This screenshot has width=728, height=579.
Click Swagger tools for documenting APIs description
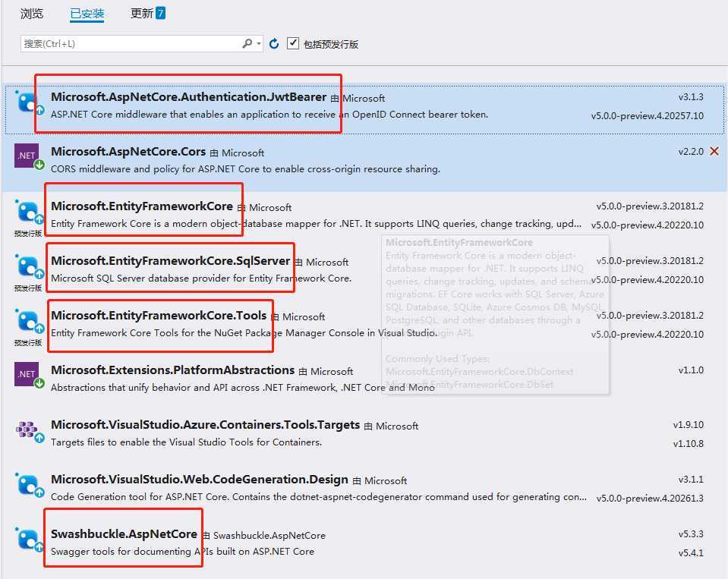pyautogui.click(x=182, y=551)
